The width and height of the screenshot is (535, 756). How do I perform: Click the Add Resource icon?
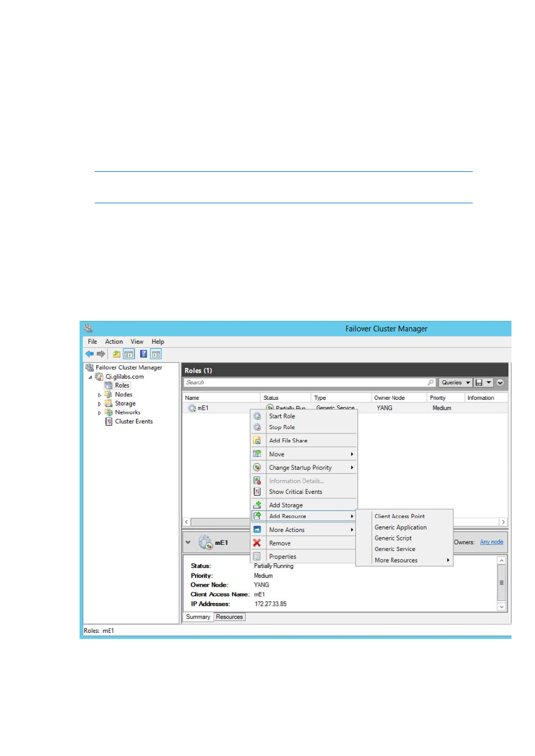pyautogui.click(x=257, y=516)
